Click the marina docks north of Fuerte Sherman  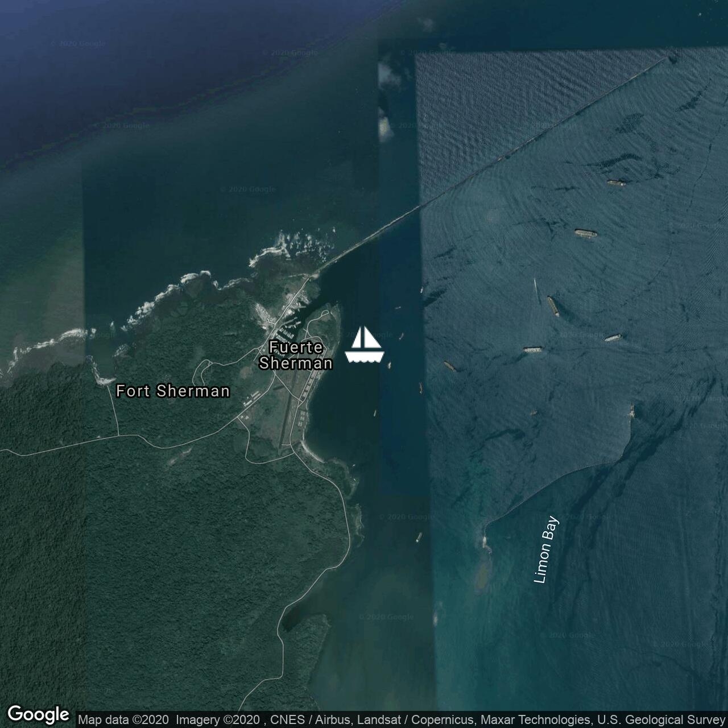[284, 328]
